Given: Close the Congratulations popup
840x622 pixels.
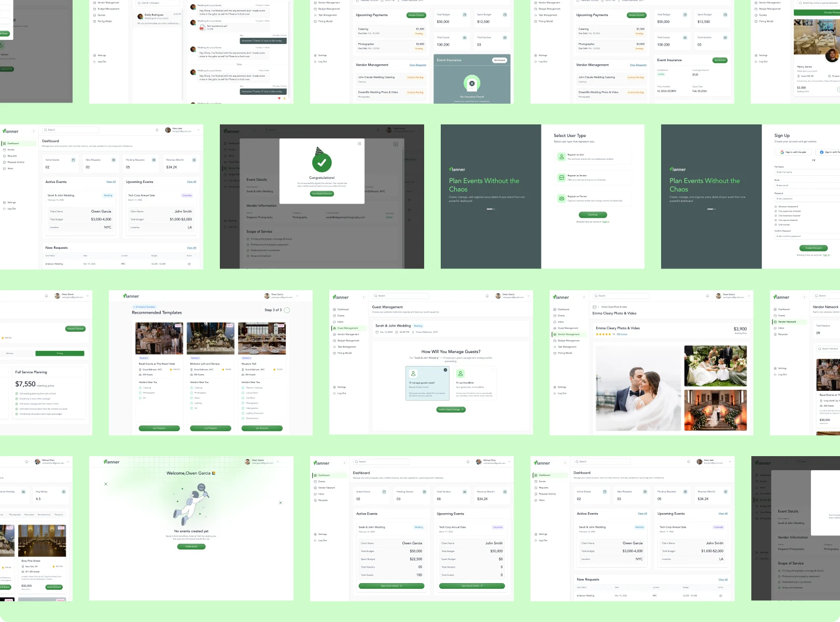Looking at the screenshot, I should (359, 144).
